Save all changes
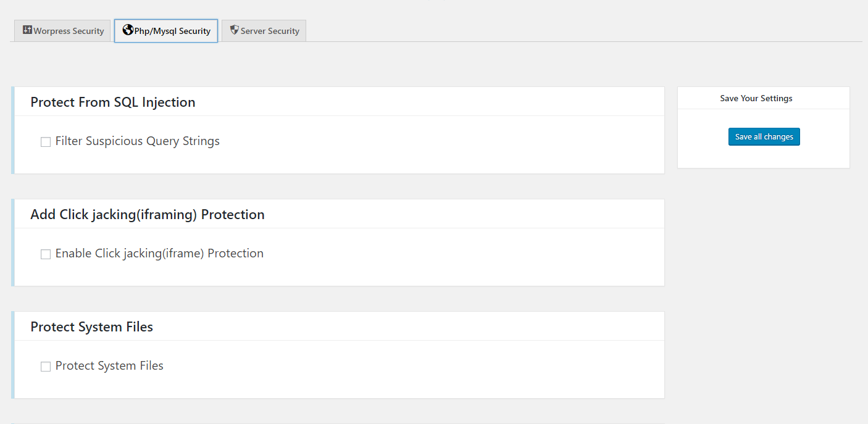The width and height of the screenshot is (868, 424). coord(764,136)
